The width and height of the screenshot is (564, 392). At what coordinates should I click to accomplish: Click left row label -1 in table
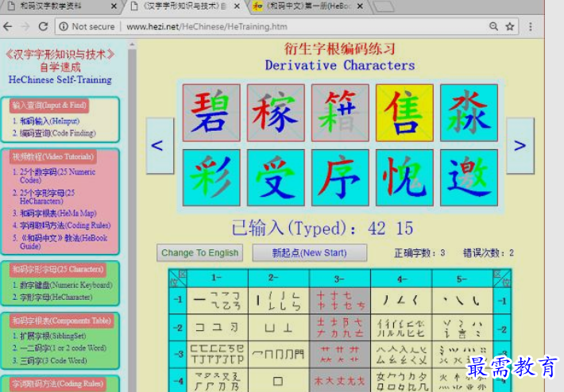pos(178,300)
